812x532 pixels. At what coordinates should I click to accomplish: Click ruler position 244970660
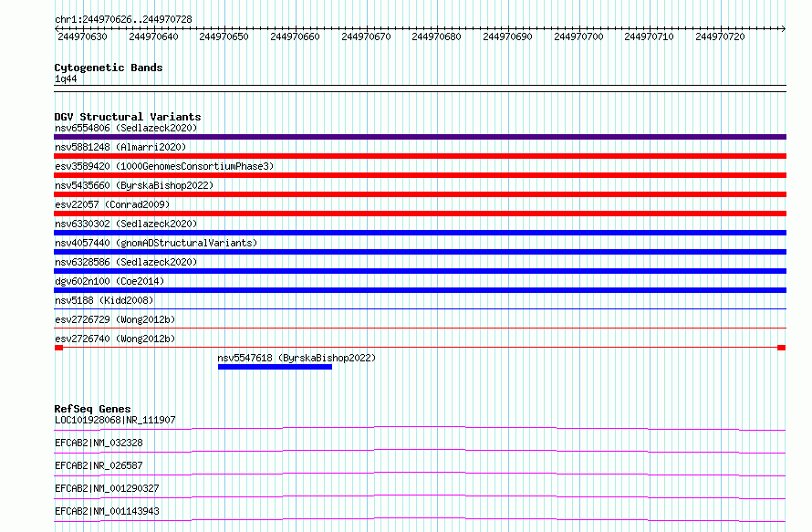tap(296, 37)
